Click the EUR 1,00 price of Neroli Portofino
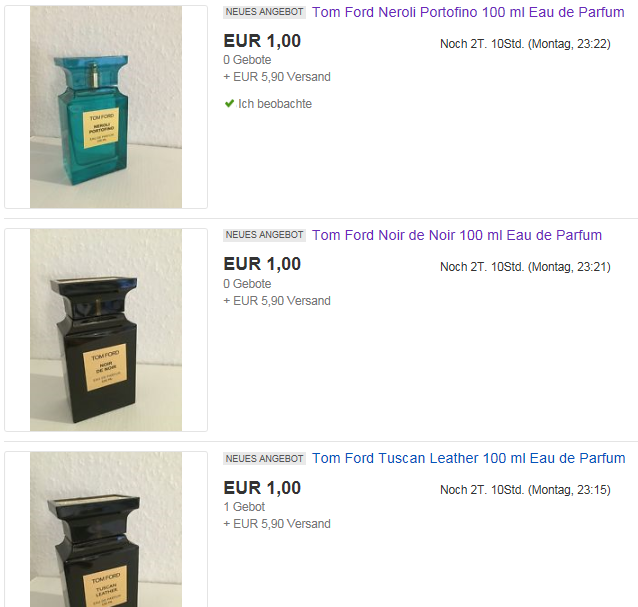638x607 pixels. tap(262, 41)
